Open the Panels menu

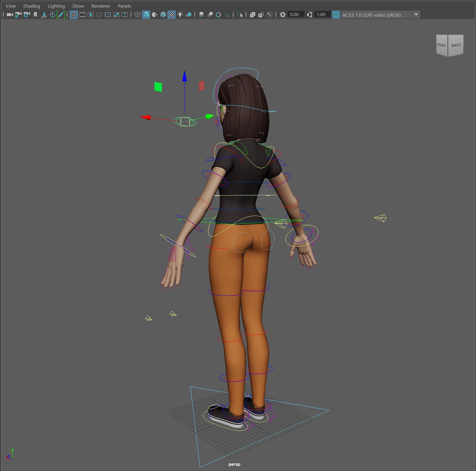click(124, 6)
